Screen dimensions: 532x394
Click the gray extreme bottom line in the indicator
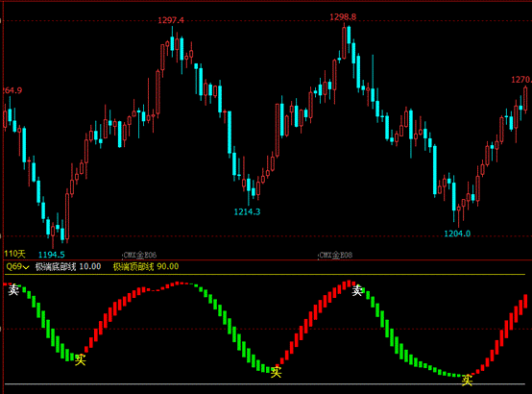pos(265,384)
